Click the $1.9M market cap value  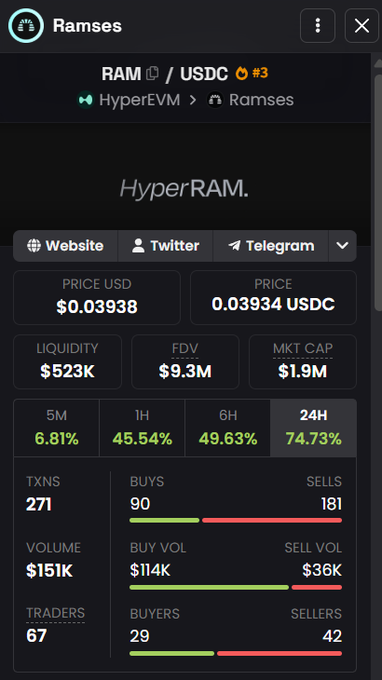303,371
